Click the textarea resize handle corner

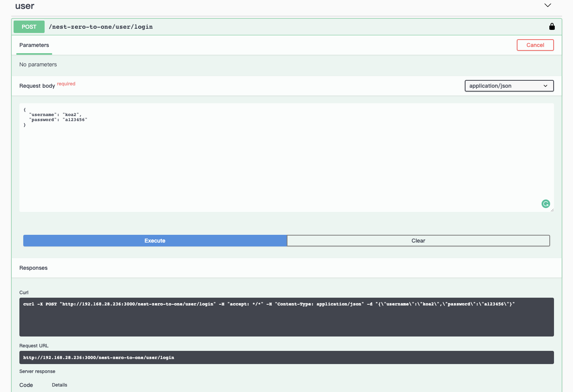(x=552, y=210)
